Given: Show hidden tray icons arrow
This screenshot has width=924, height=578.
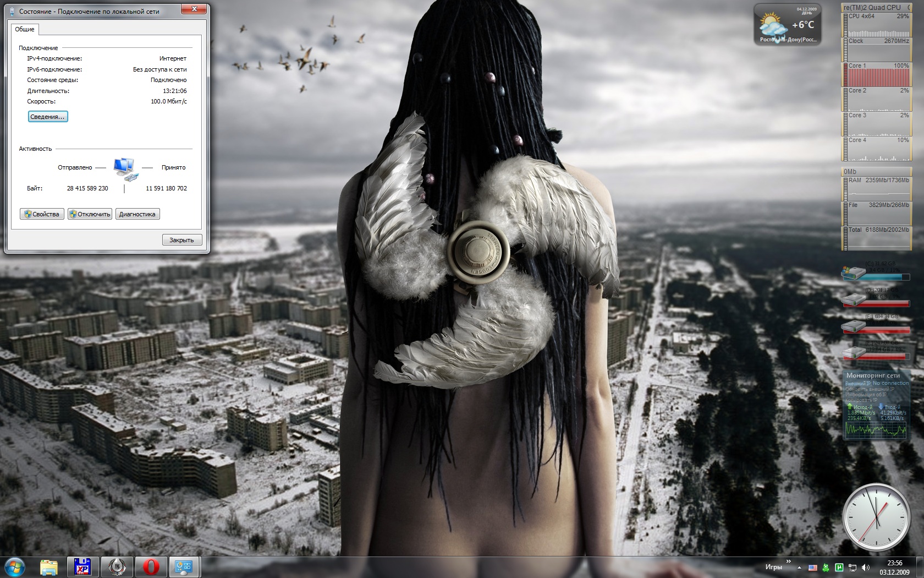Looking at the screenshot, I should point(798,567).
